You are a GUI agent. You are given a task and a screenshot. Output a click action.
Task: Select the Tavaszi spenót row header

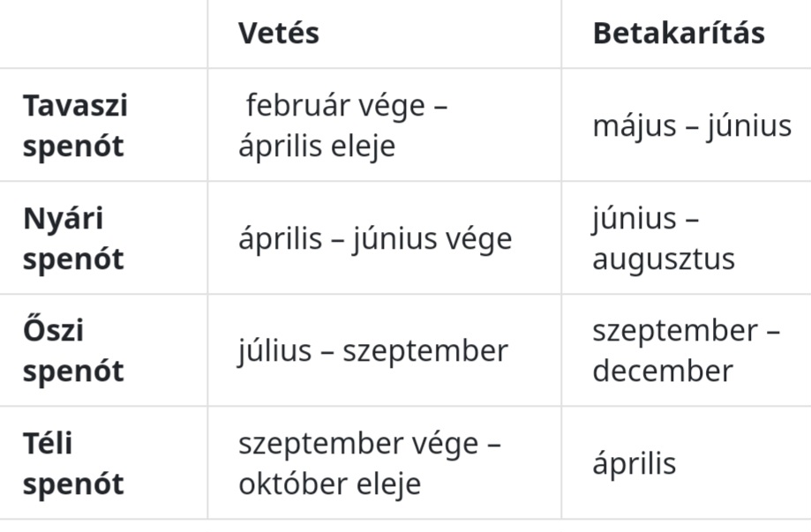tap(75, 125)
